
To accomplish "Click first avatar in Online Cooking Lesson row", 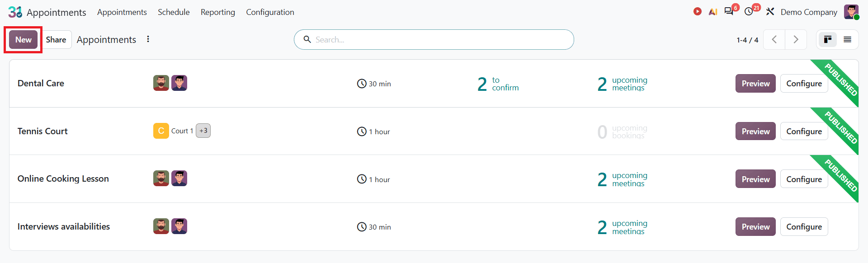I will 161,178.
